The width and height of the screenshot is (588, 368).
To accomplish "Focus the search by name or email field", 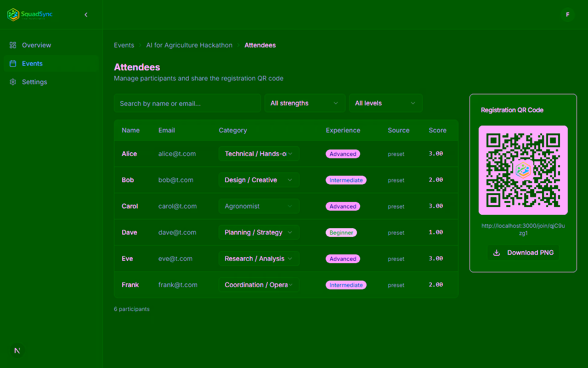I will (x=187, y=103).
